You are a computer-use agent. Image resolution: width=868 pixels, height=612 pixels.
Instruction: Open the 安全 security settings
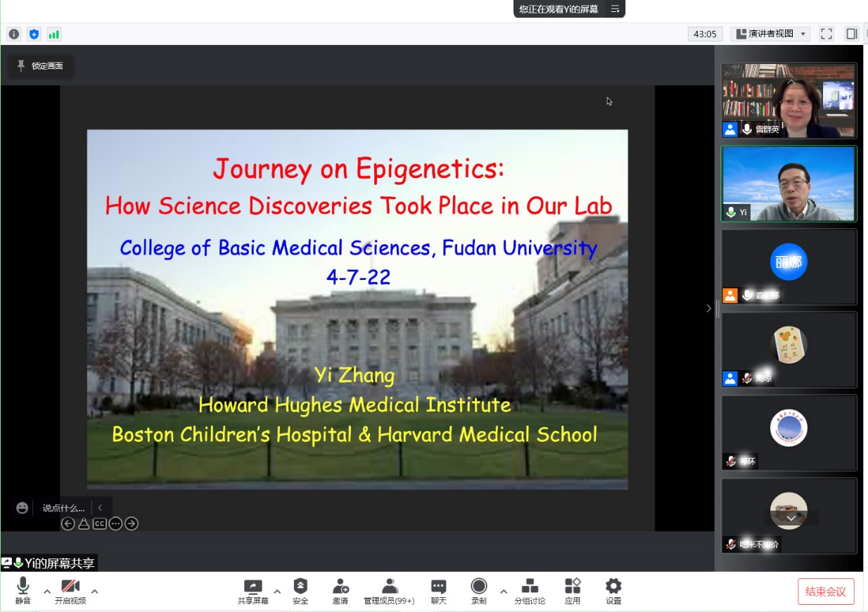300,591
